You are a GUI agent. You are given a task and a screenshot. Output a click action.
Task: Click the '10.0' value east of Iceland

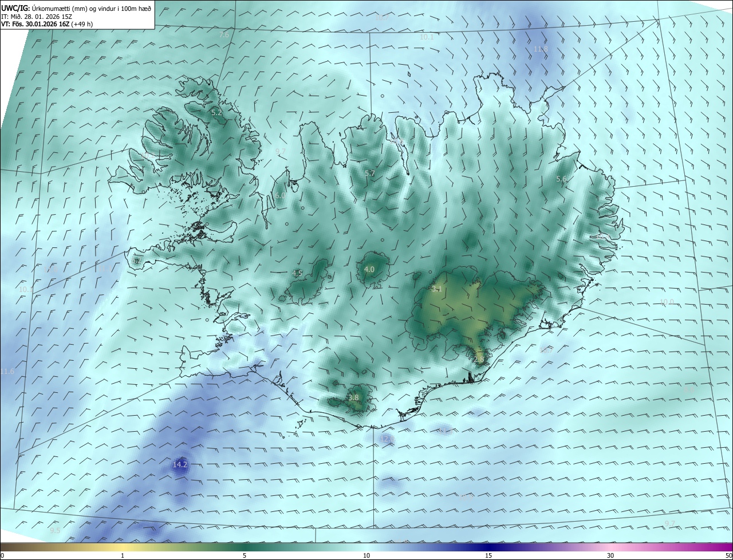(667, 302)
